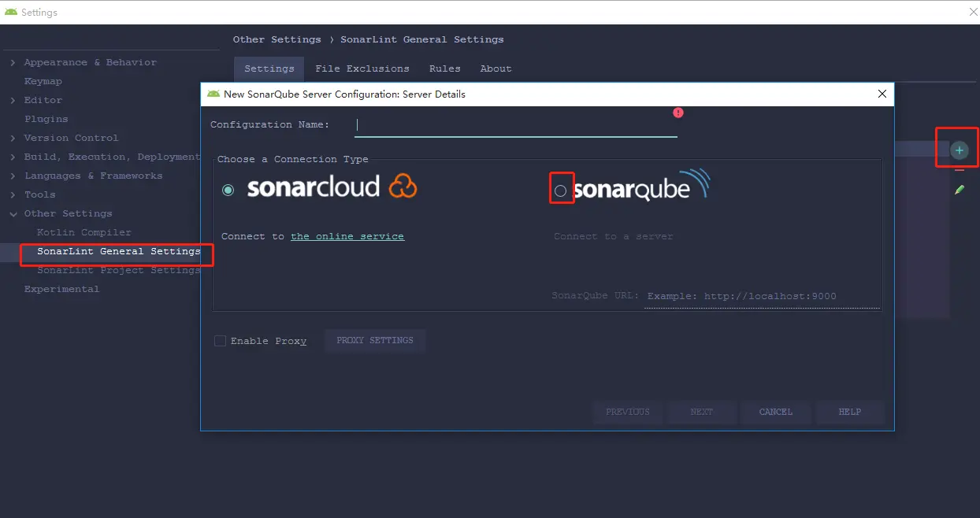
Task: Click 'Other Settings' in the breadcrumb
Action: [x=277, y=39]
